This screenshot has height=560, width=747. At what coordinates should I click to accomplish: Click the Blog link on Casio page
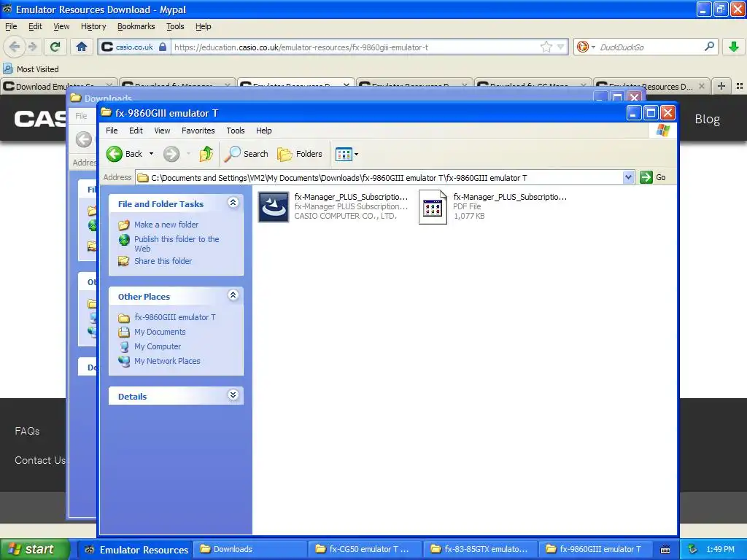[x=707, y=119]
